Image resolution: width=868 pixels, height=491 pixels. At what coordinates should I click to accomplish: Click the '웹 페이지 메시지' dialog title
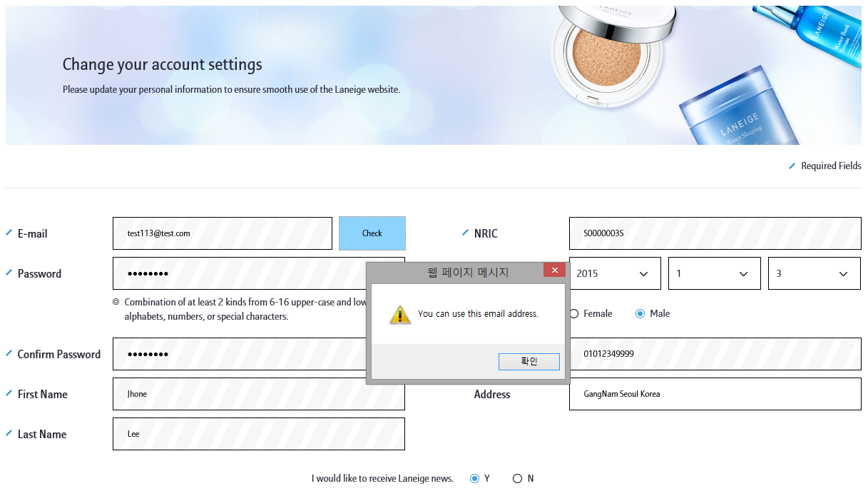[468, 272]
